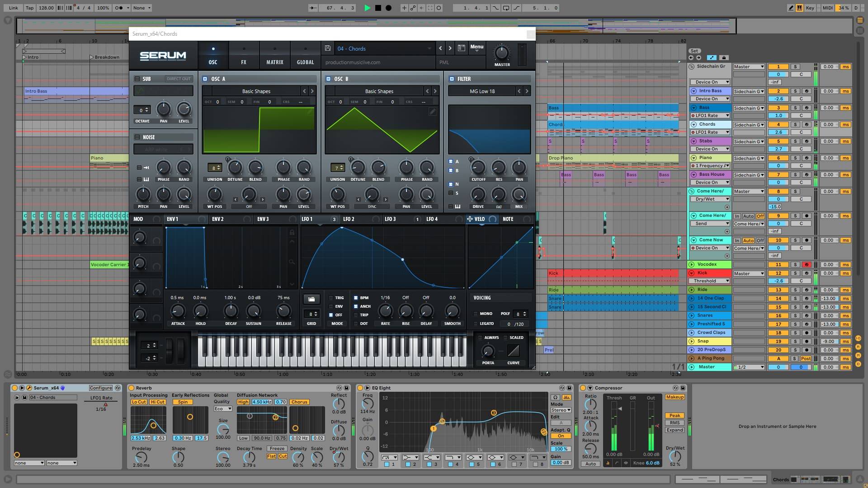This screenshot has height=488, width=868.
Task: Switch to Serum GLOBAL tab
Action: (305, 55)
